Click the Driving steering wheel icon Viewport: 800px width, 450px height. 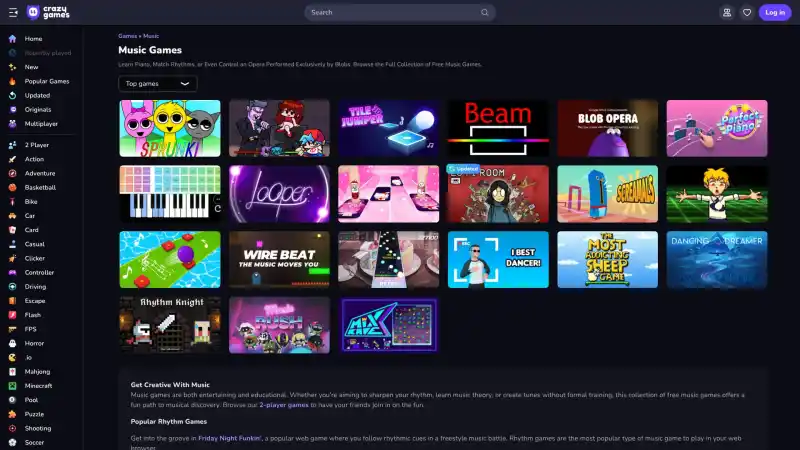pos(12,287)
